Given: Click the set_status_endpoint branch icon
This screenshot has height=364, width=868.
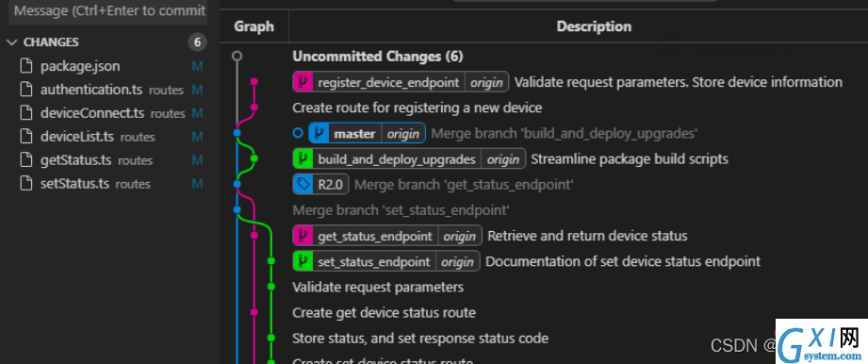Looking at the screenshot, I should pyautogui.click(x=303, y=261).
